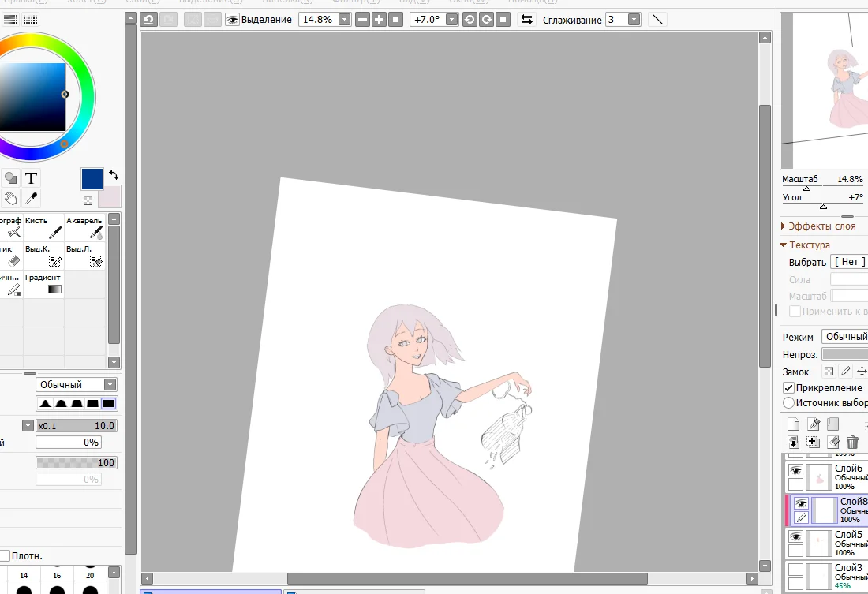868x594 pixels.
Task: Click the undo arrow in toolbar
Action: [148, 20]
